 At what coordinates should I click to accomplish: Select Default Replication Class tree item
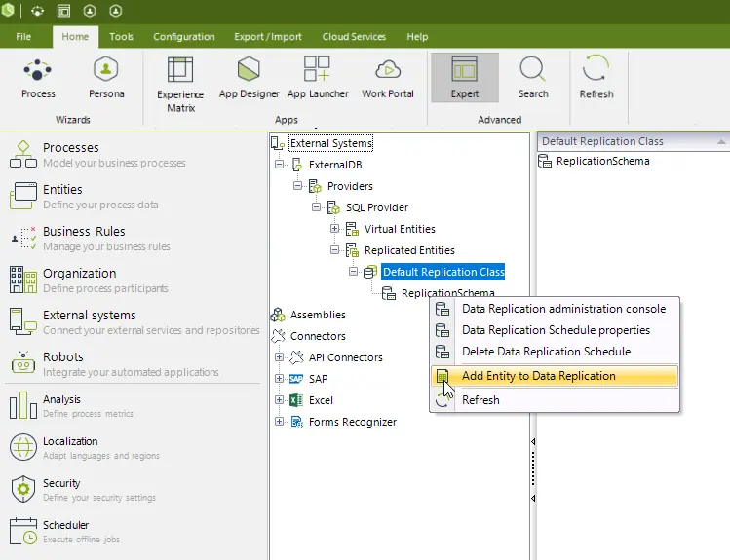443,272
